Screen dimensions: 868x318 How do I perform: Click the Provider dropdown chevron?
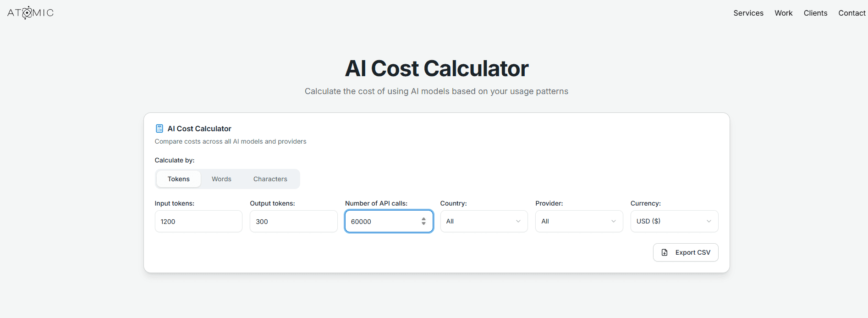tap(614, 221)
